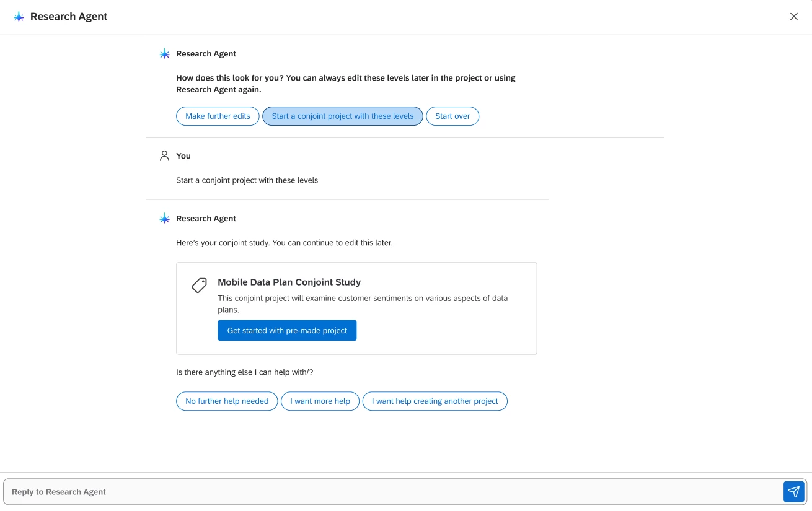The image size is (812, 511).
Task: Click the 'Research Agent' header title text
Action: [69, 17]
